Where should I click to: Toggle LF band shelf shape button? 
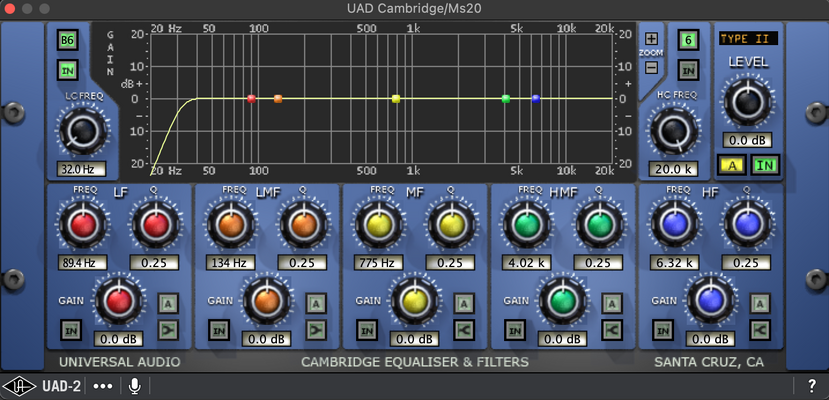168,330
